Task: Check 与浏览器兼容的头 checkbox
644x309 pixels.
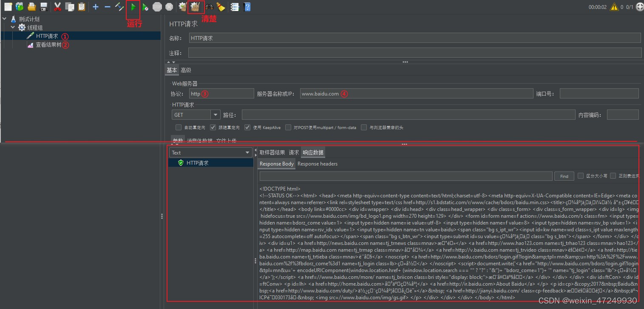Action: pyautogui.click(x=364, y=127)
